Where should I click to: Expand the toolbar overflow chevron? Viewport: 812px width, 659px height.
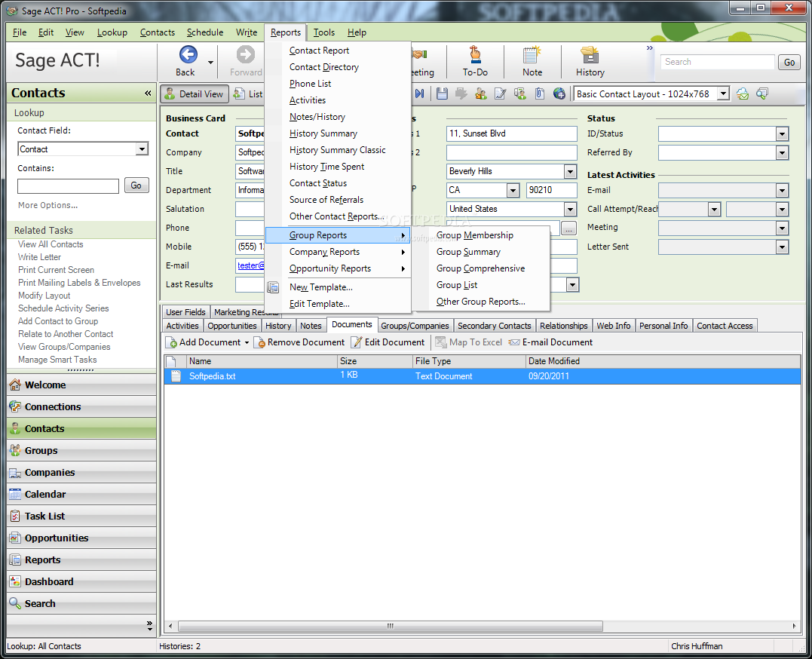click(649, 48)
